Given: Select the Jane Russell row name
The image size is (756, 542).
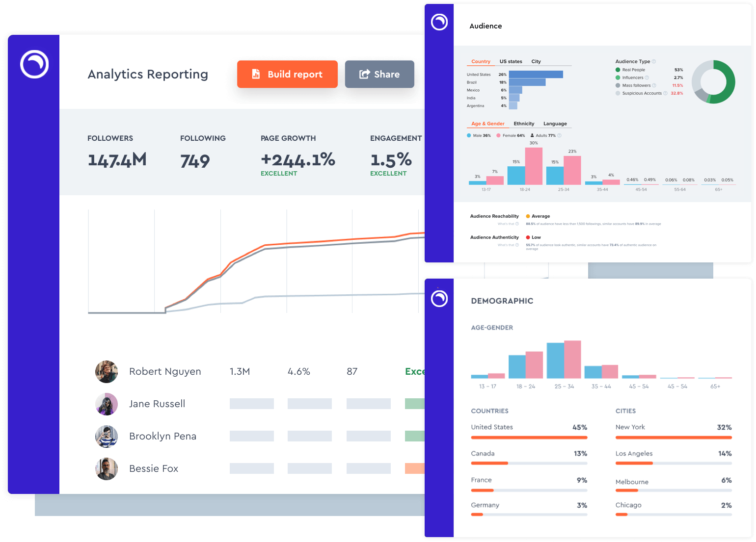Looking at the screenshot, I should (x=157, y=404).
